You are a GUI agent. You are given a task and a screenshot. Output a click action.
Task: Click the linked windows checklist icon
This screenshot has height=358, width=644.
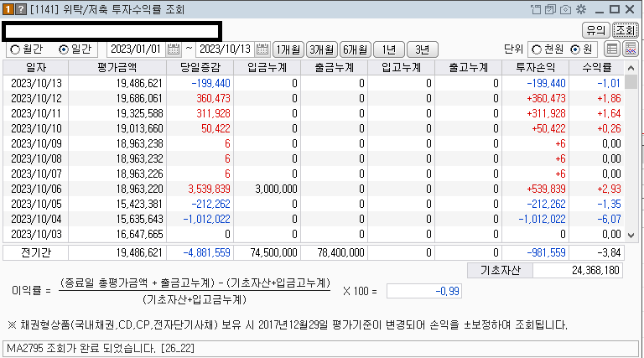[550, 9]
